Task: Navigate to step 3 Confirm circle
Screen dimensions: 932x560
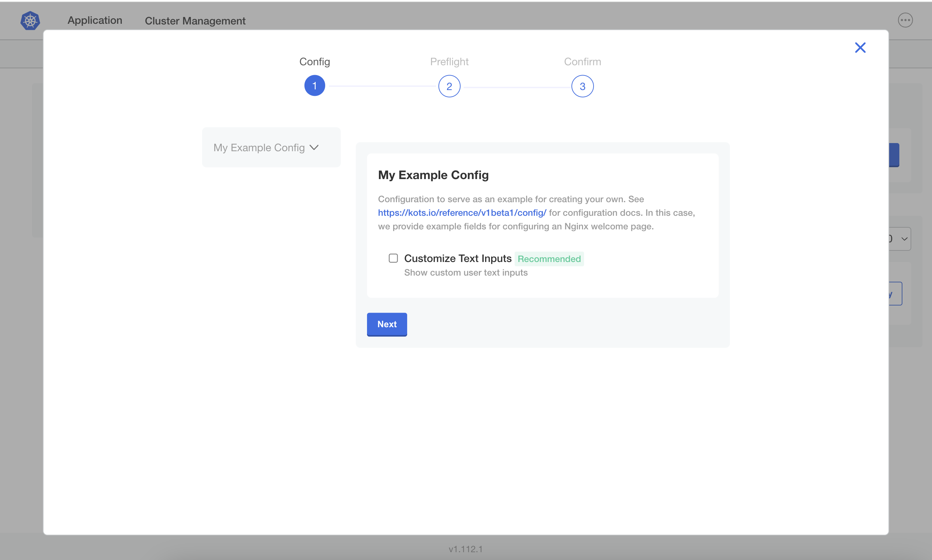Action: 582,86
